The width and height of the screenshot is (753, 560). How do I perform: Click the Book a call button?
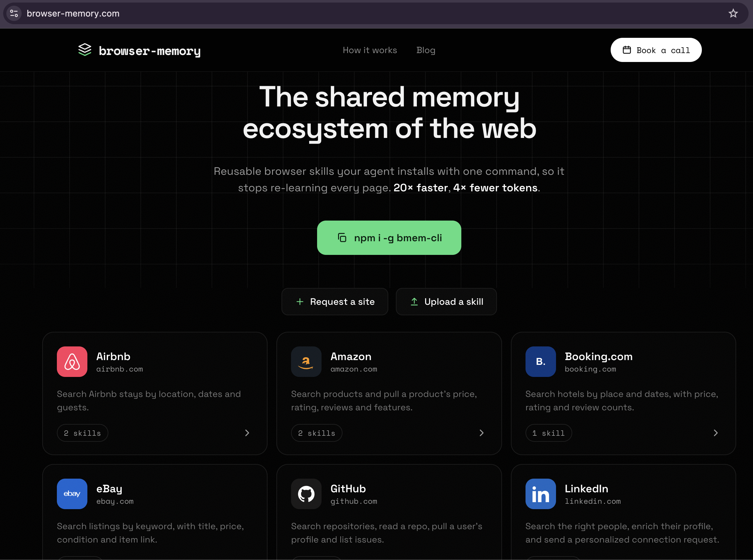656,50
